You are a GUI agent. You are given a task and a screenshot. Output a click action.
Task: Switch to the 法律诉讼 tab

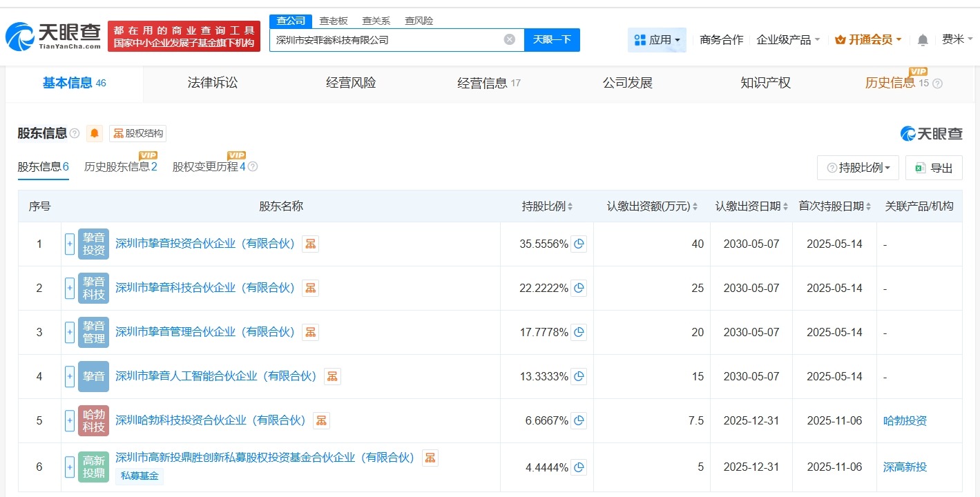tap(211, 83)
